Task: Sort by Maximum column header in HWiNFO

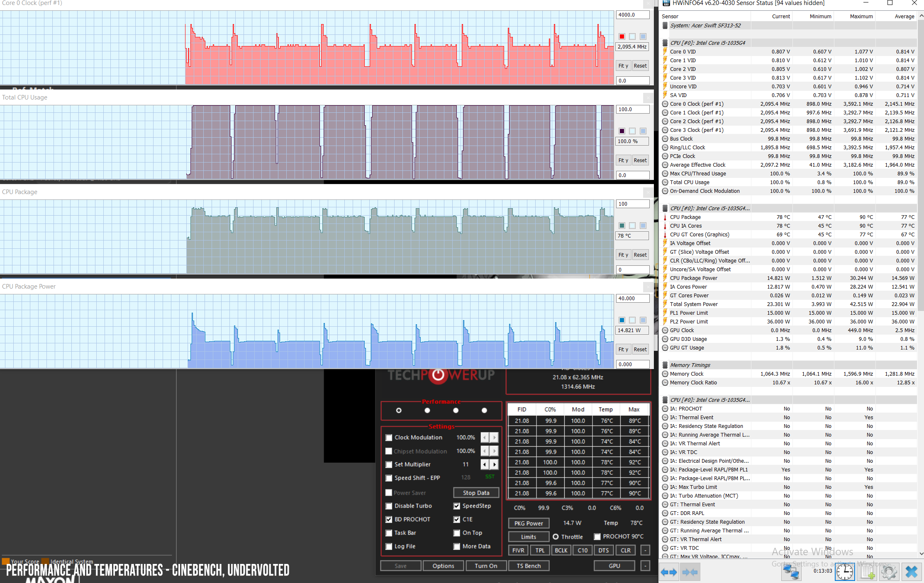Action: pyautogui.click(x=855, y=17)
